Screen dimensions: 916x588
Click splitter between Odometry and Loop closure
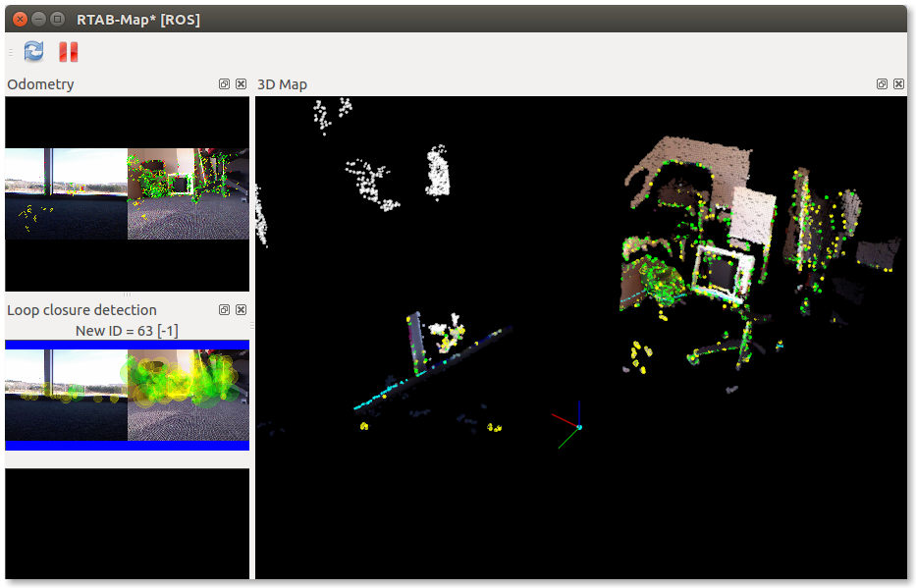127,294
